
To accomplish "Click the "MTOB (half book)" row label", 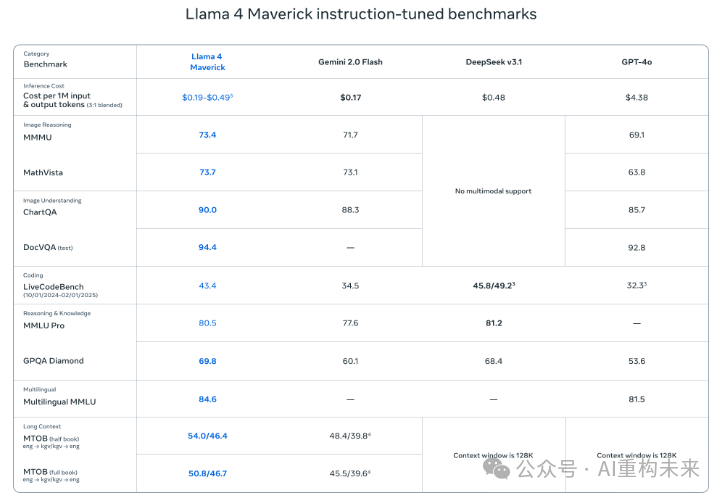I will 51,439.
